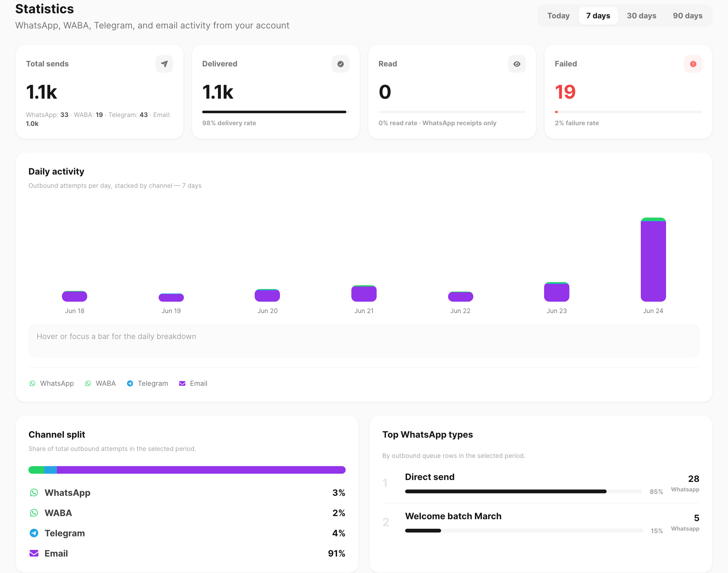This screenshot has width=728, height=573.
Task: Switch to the Today period tab
Action: coord(558,16)
